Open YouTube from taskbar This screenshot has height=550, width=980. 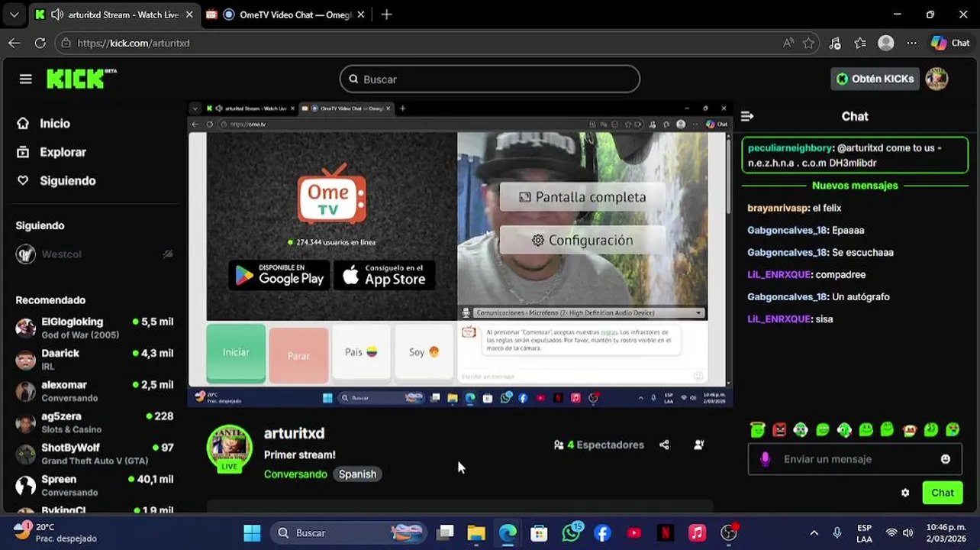(634, 532)
